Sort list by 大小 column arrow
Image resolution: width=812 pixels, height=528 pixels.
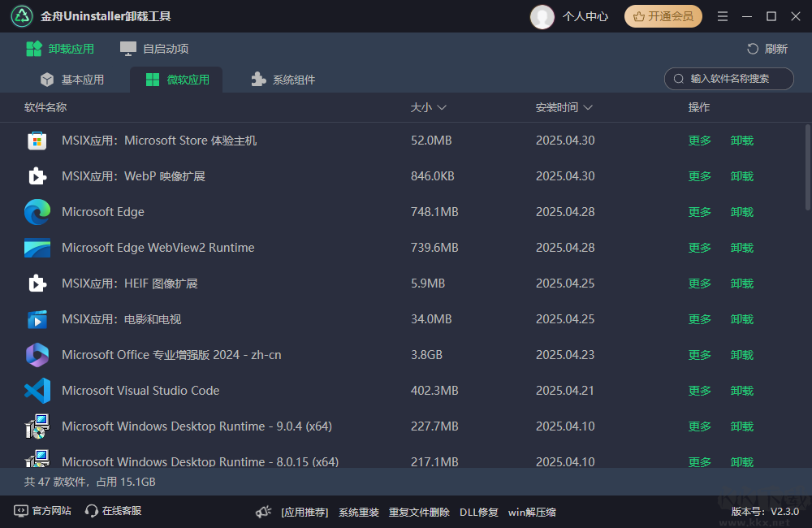point(442,108)
